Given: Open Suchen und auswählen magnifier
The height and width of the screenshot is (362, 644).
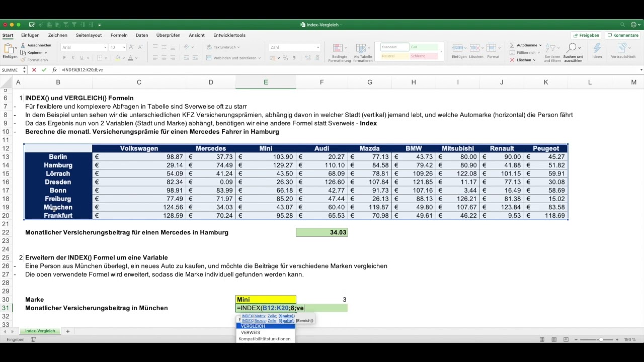Looking at the screenshot, I should tap(573, 52).
